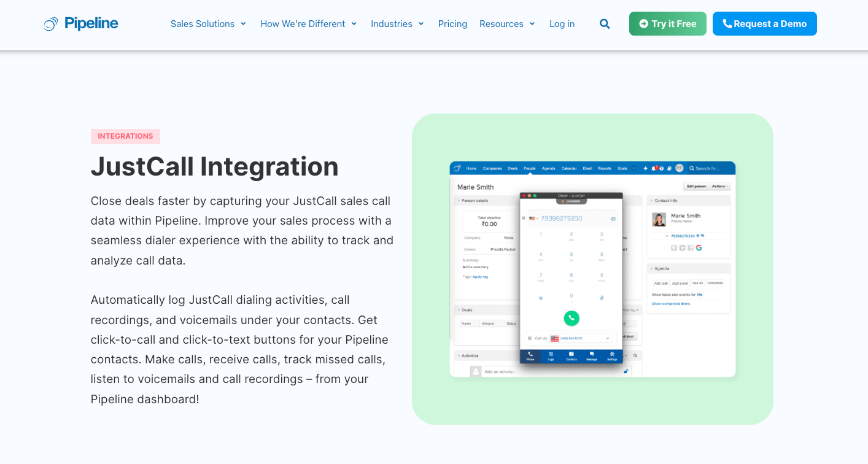The width and height of the screenshot is (868, 464).
Task: Toggle the Unavailable status in the dialer
Action: (x=572, y=201)
